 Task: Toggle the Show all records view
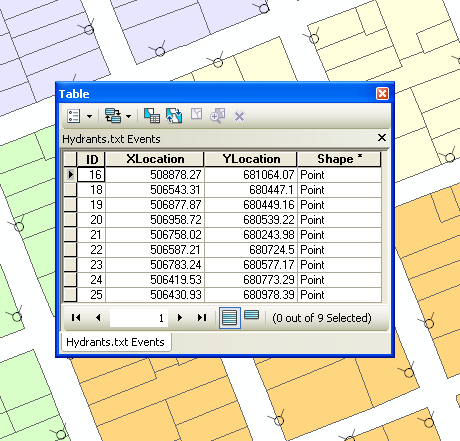click(230, 318)
